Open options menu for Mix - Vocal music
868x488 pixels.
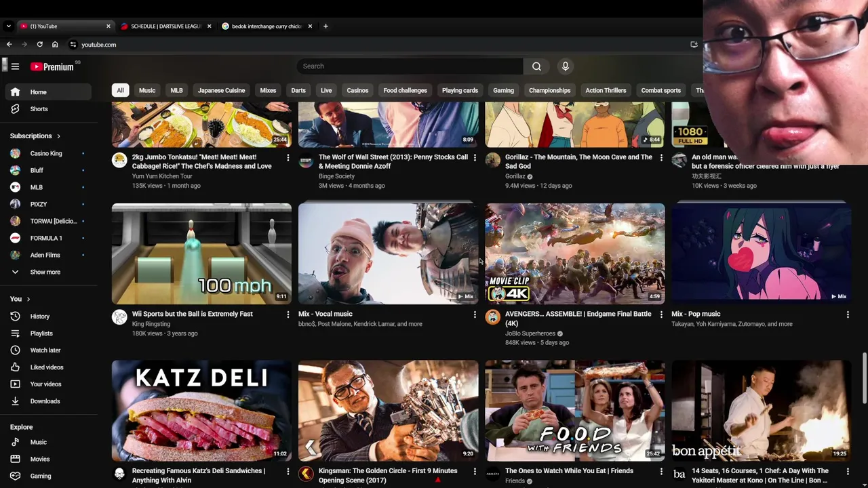(x=475, y=314)
